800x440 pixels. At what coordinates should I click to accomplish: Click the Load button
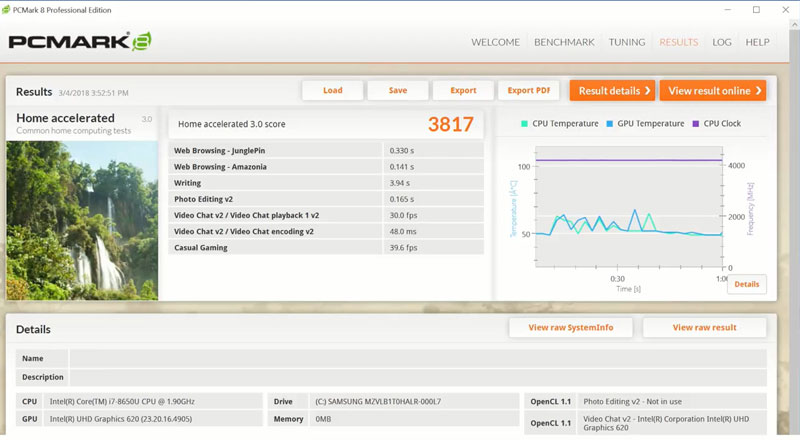[x=333, y=90]
